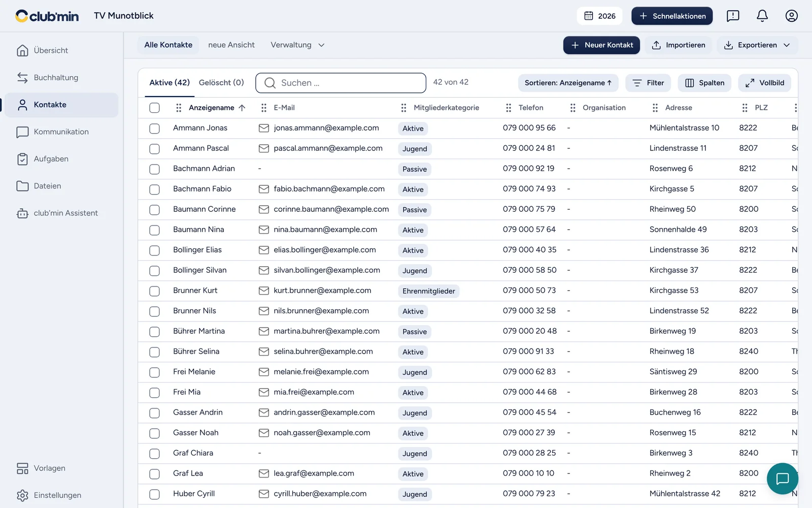
Task: Click the drag handle of Organisation column
Action: click(x=573, y=108)
